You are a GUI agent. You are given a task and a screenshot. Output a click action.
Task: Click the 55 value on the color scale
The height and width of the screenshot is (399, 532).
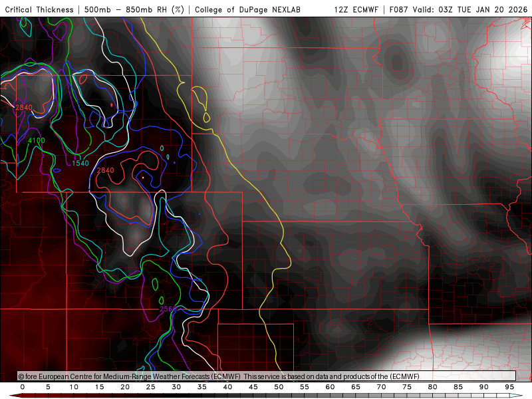(x=305, y=387)
